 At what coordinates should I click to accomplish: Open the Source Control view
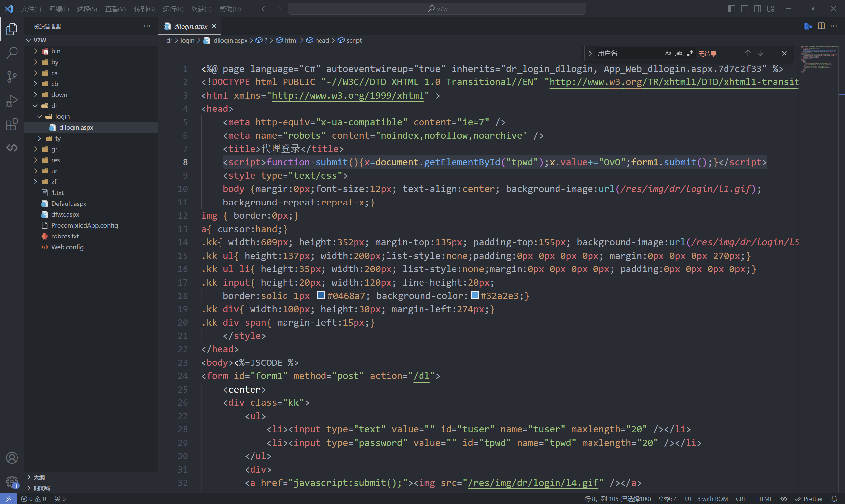pos(12,77)
